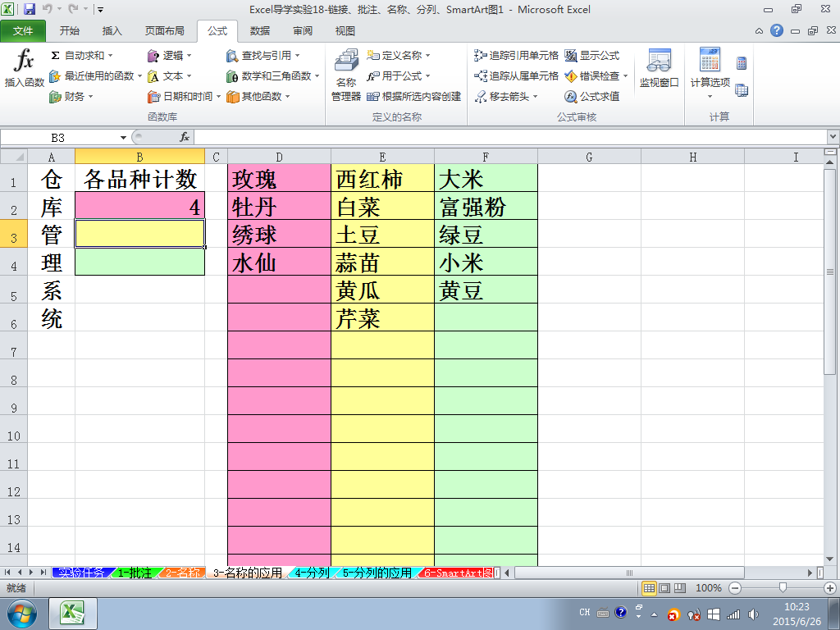This screenshot has width=840, height=630.
Task: Open the Name Manager (名称管理器)
Action: point(346,75)
